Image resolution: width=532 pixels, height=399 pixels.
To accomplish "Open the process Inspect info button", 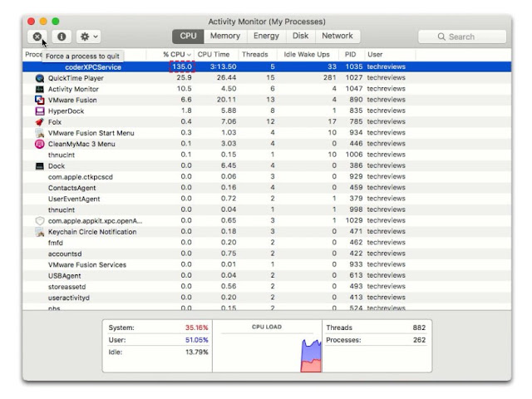I will (x=62, y=37).
